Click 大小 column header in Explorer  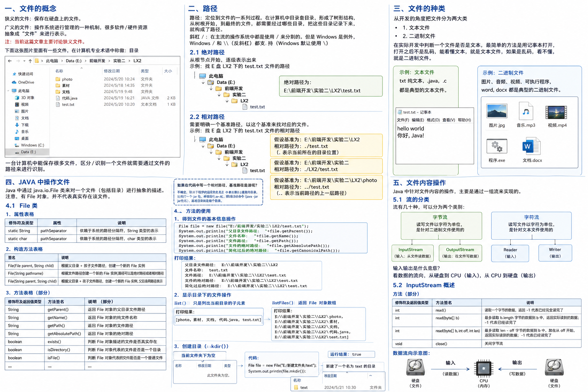tap(168, 71)
